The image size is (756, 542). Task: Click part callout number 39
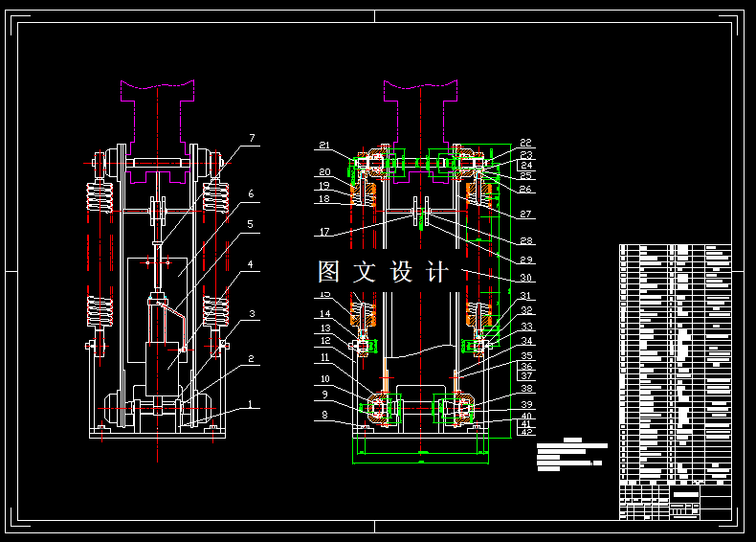[526, 405]
